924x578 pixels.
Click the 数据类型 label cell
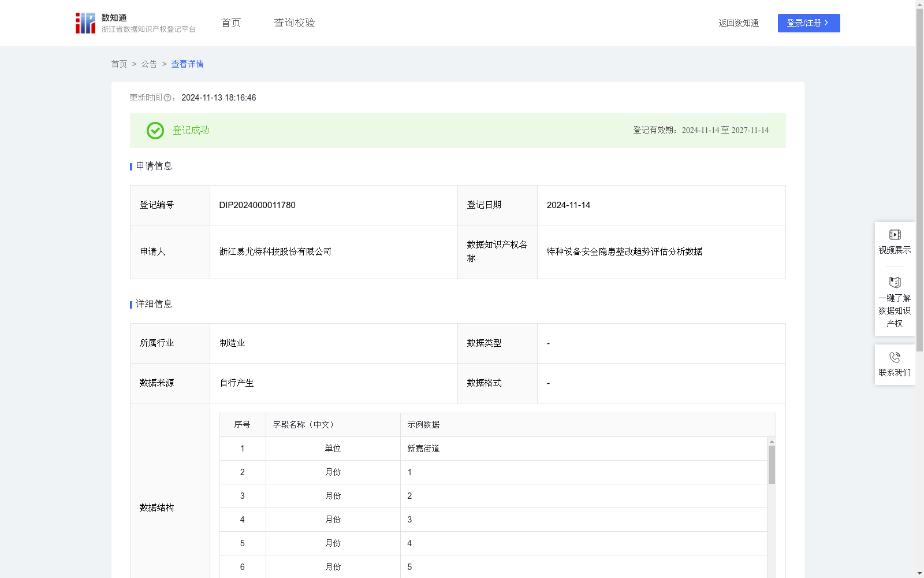[497, 343]
